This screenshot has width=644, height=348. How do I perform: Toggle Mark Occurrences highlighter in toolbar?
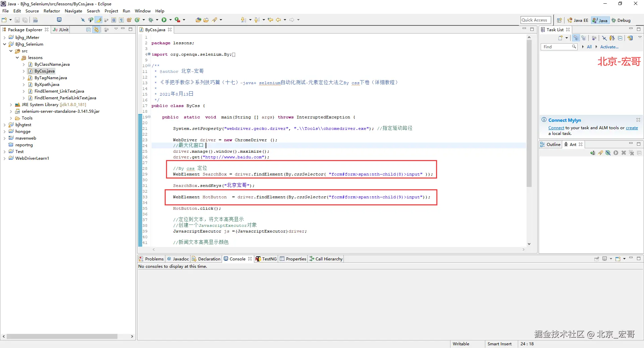(99, 20)
